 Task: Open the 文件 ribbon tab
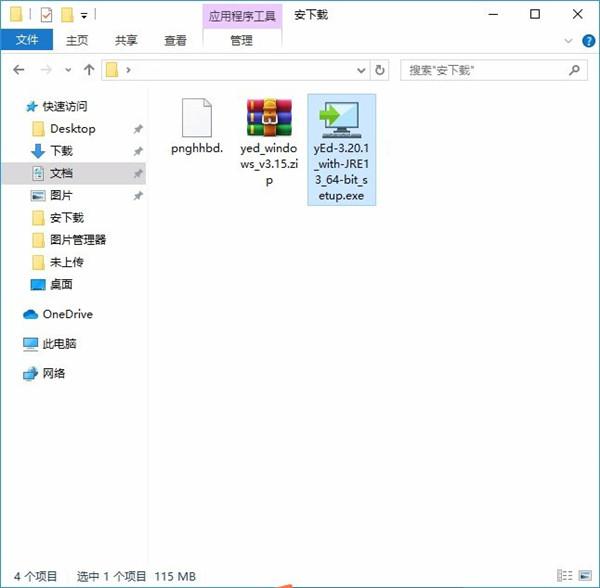tap(27, 39)
